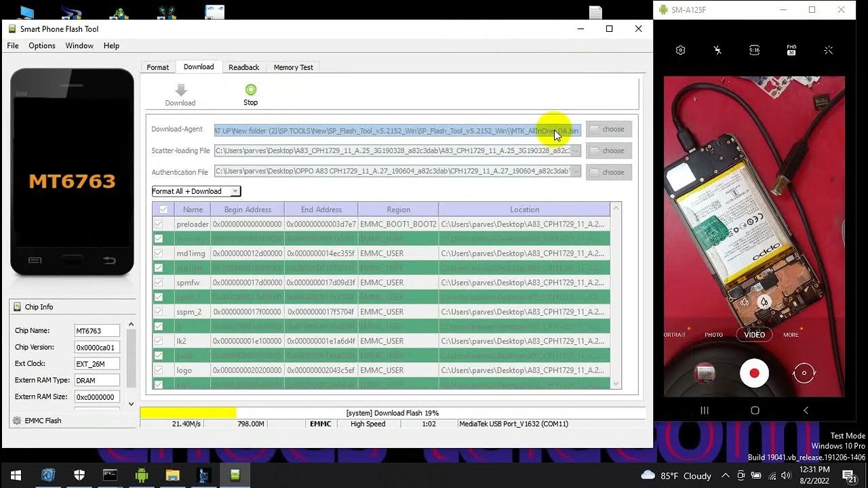868x488 pixels.
Task: Open the File menu
Action: pos(13,45)
